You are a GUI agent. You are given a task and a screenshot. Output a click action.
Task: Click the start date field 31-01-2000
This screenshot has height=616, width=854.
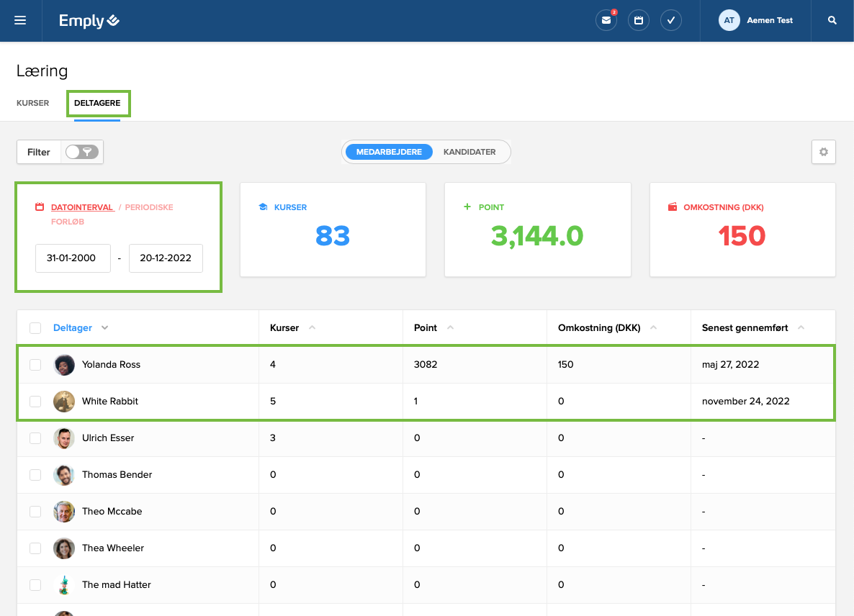point(72,258)
